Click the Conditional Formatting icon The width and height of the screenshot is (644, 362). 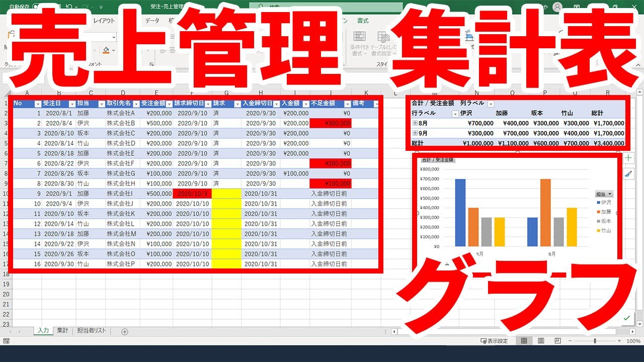(359, 37)
